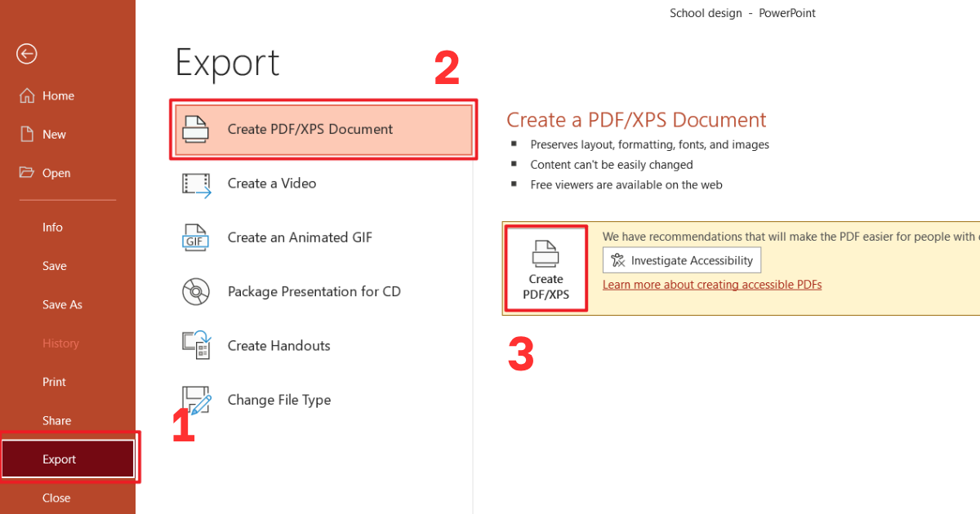
Task: Click the accessibility figure icon
Action: [618, 260]
